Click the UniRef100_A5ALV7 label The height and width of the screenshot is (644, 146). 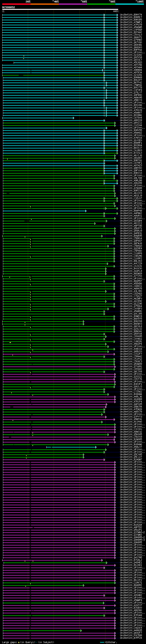point(131,447)
